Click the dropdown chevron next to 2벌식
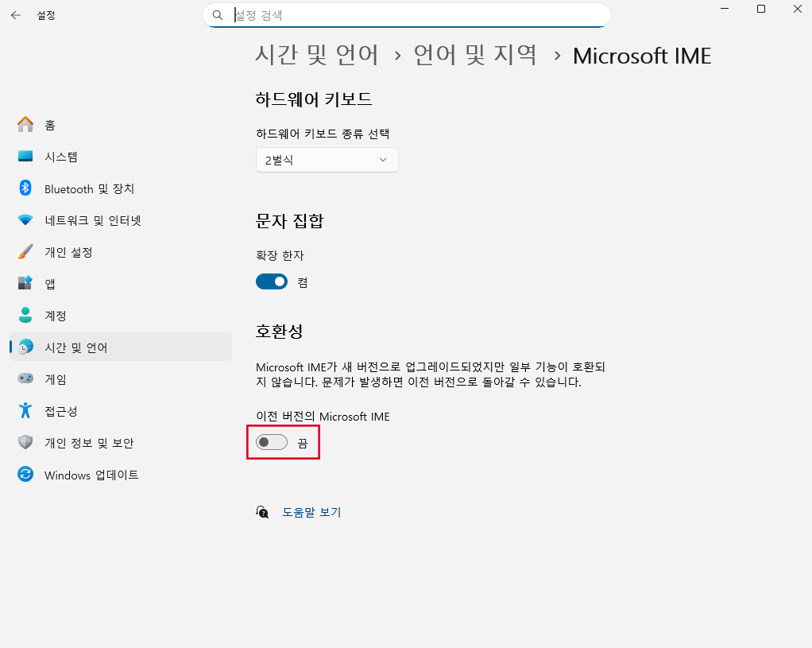The image size is (812, 648). point(383,160)
